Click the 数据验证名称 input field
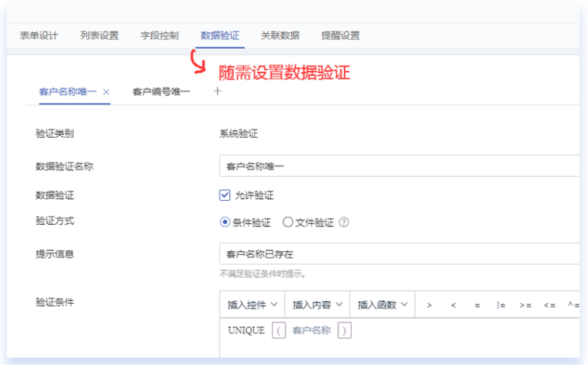Viewport: 588px width, 370px height. pos(399,166)
